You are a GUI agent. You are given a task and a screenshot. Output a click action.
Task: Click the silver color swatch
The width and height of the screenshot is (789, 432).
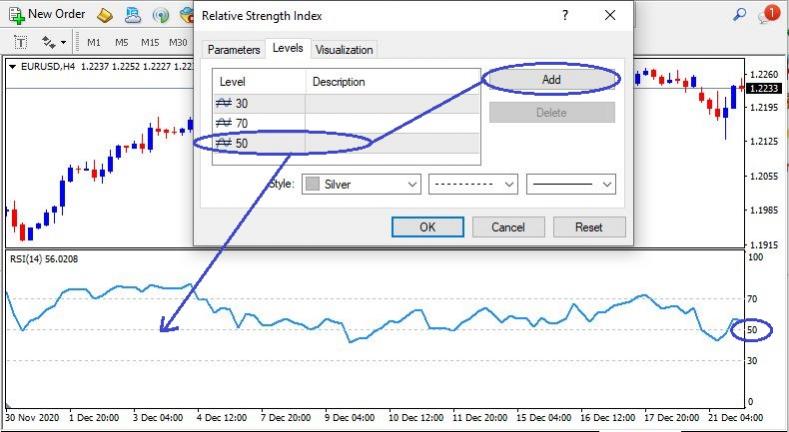312,184
